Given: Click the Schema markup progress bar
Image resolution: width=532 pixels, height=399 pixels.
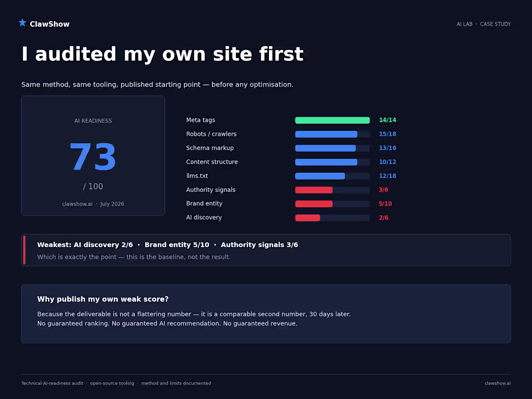Looking at the screenshot, I should coord(332,148).
